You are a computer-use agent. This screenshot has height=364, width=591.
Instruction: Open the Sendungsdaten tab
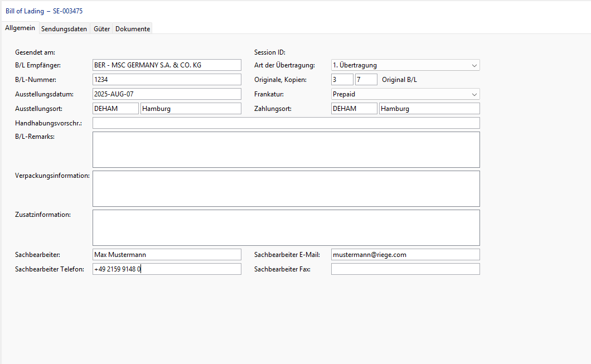(64, 28)
